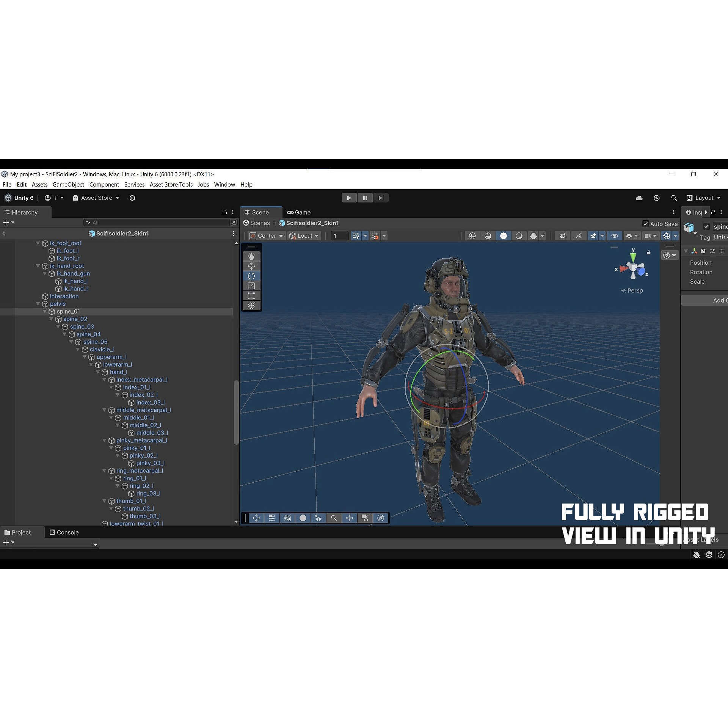Switch to wireframe draw mode icon
The height and width of the screenshot is (728, 728).
coord(472,236)
